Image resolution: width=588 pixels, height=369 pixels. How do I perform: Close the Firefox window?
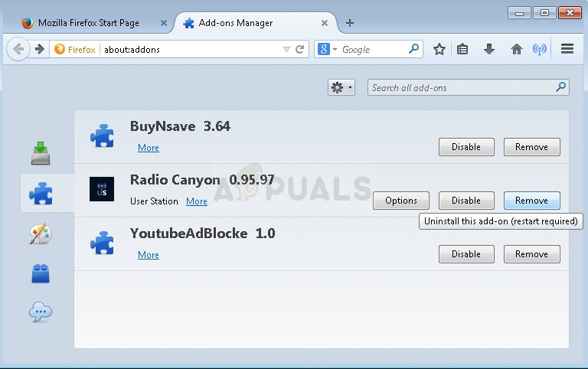click(x=570, y=13)
